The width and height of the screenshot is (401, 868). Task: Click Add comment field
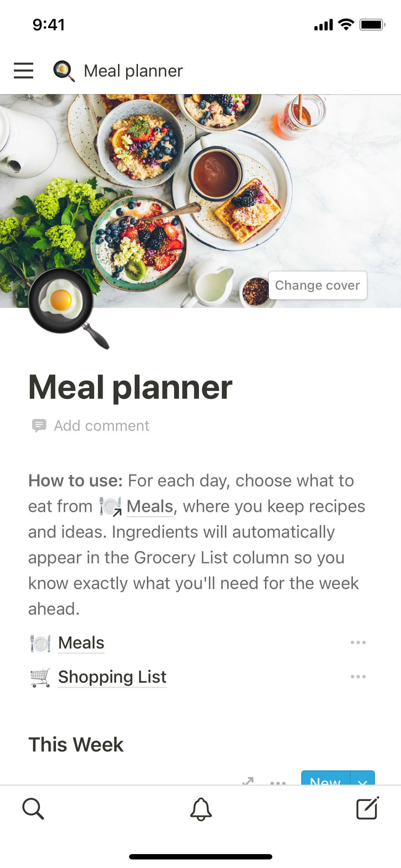tap(102, 426)
